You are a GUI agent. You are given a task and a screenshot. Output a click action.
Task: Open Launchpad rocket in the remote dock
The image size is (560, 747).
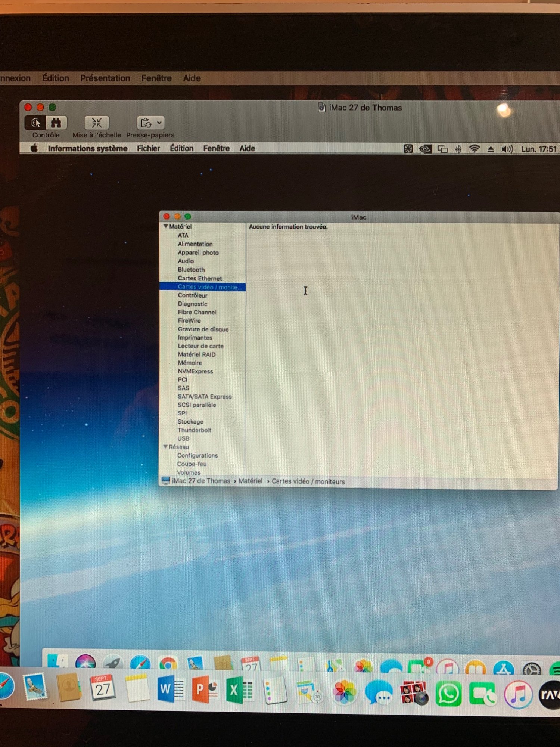113,664
